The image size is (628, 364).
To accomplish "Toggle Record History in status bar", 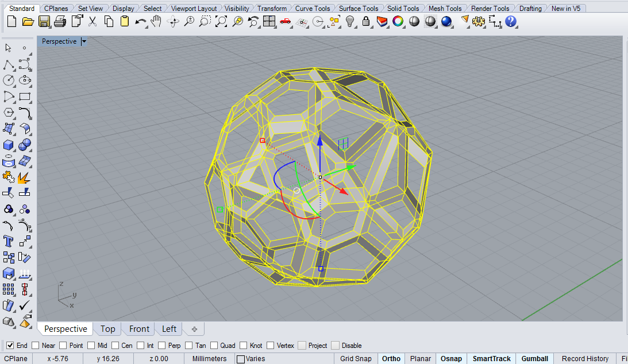I will pos(585,358).
